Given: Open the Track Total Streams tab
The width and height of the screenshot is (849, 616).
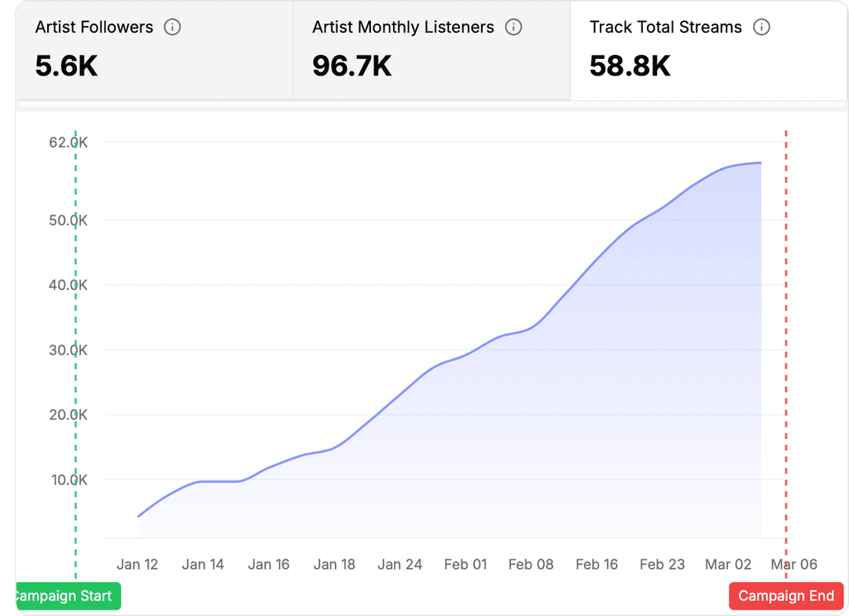Looking at the screenshot, I should click(x=707, y=50).
